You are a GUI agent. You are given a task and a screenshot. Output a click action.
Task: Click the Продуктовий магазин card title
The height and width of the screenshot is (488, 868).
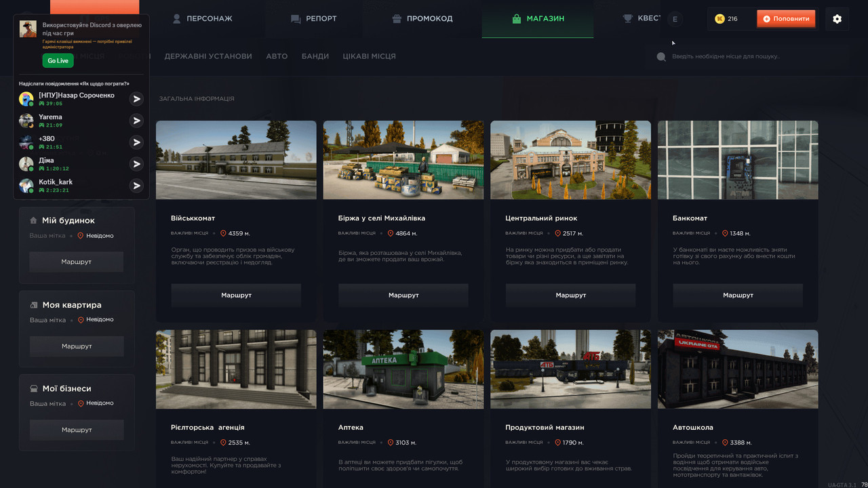545,428
